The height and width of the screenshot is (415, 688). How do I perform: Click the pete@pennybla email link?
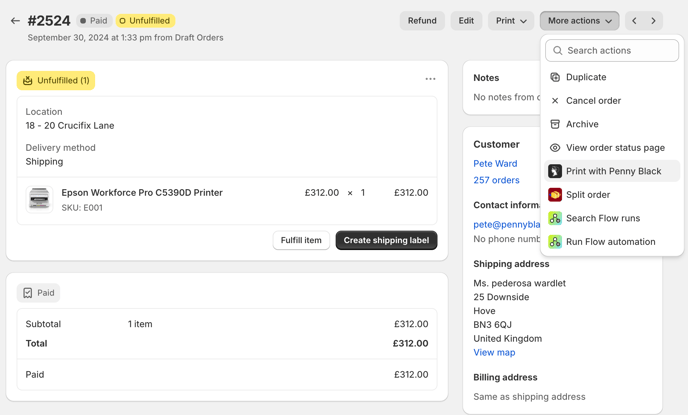(507, 225)
